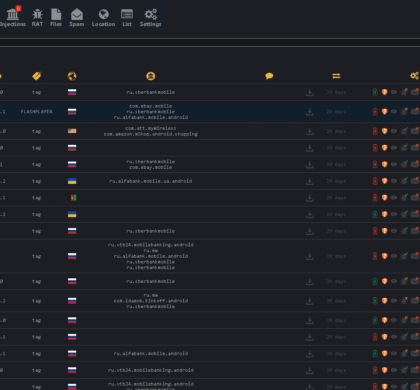Click the download icon in com.att.myWireless row
Image resolution: width=420 pixels, height=390 pixels.
coord(310,131)
